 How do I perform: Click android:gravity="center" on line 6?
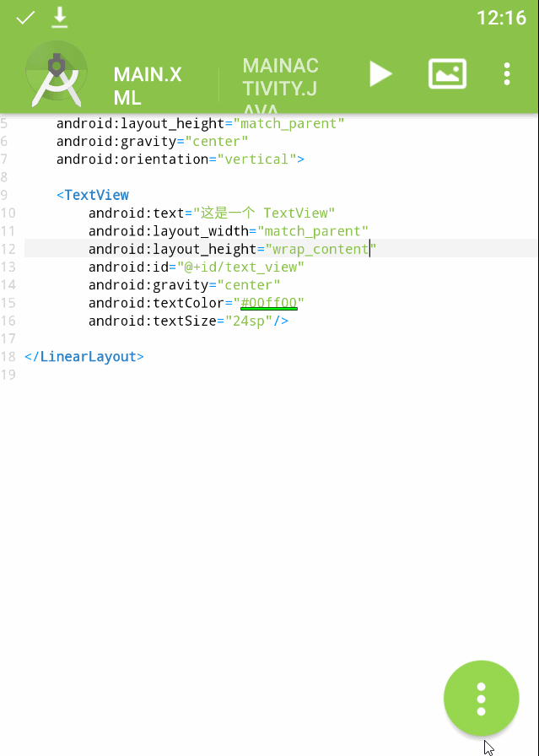tap(153, 141)
